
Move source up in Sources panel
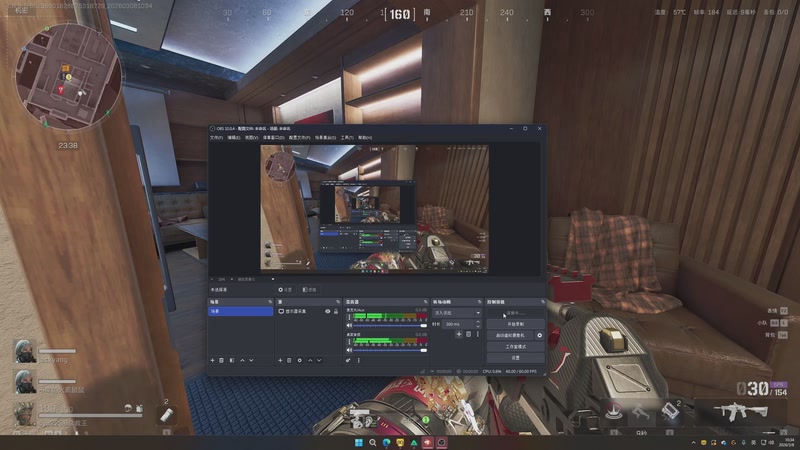310,360
